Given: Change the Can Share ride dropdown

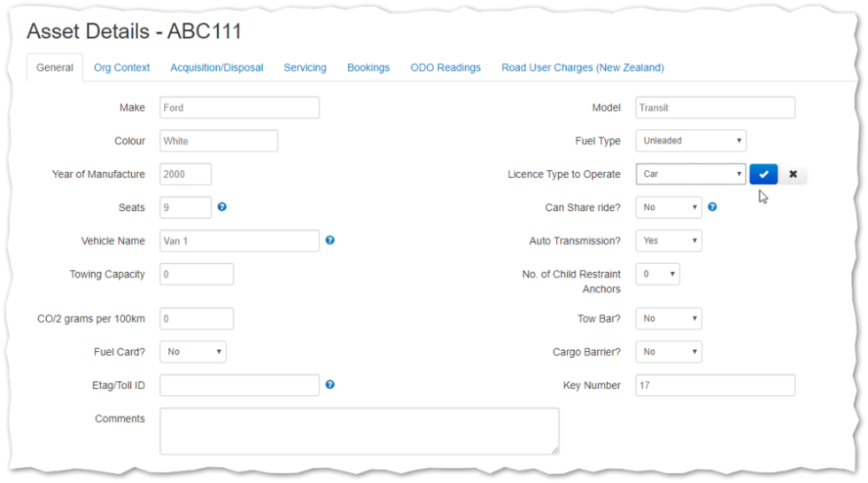Looking at the screenshot, I should point(669,207).
